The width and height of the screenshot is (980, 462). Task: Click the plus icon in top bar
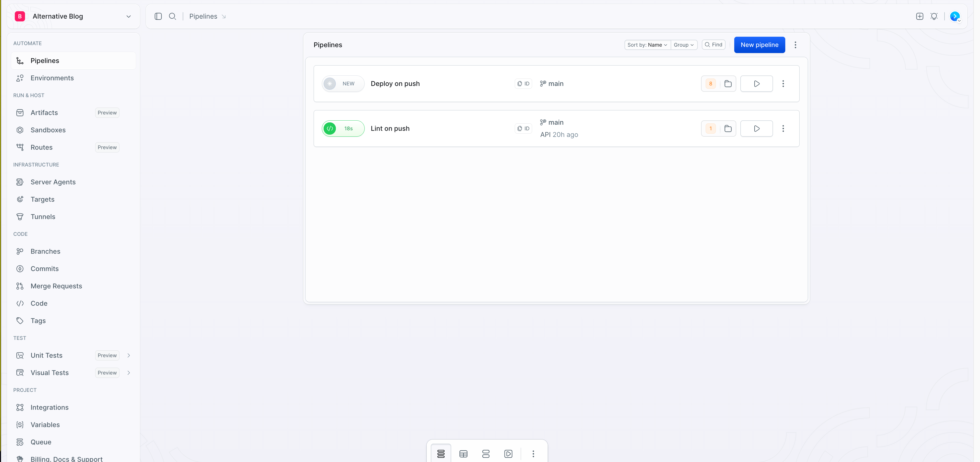920,16
